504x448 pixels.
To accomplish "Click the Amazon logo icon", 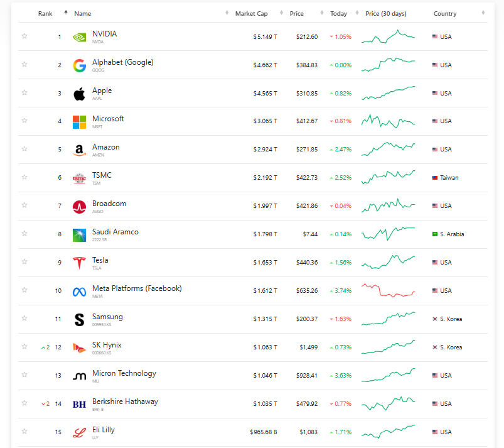I will point(79,150).
